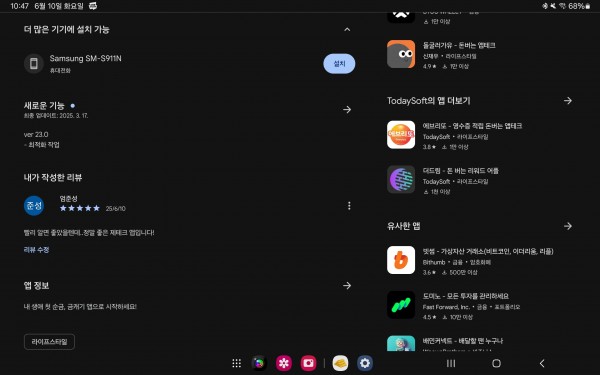The image size is (600, 375).
Task: Select the TodaySoft의 앱 더보기 heading
Action: [428, 101]
